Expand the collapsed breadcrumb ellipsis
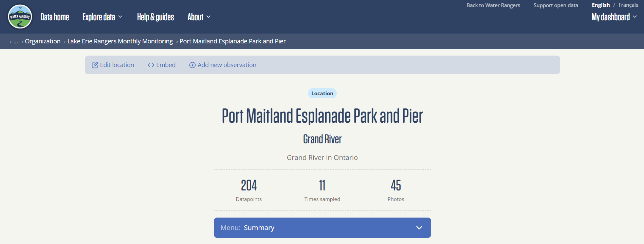The width and height of the screenshot is (644, 244). (x=16, y=41)
